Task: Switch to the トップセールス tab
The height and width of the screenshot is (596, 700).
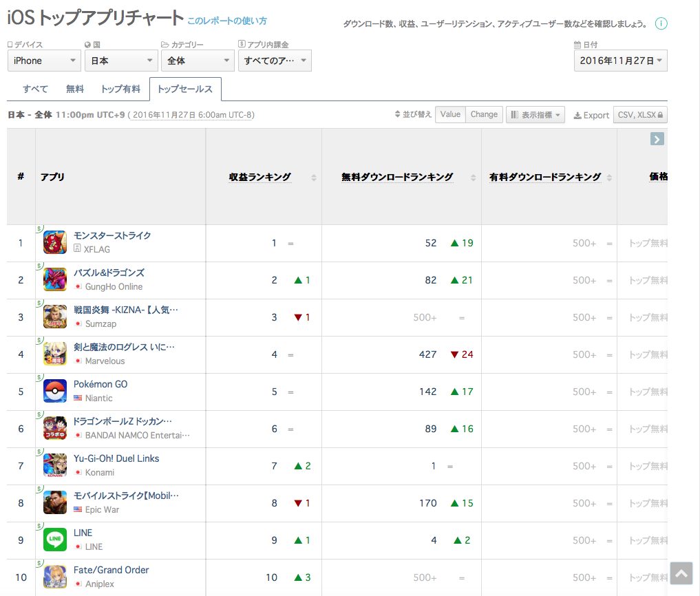Action: point(185,89)
